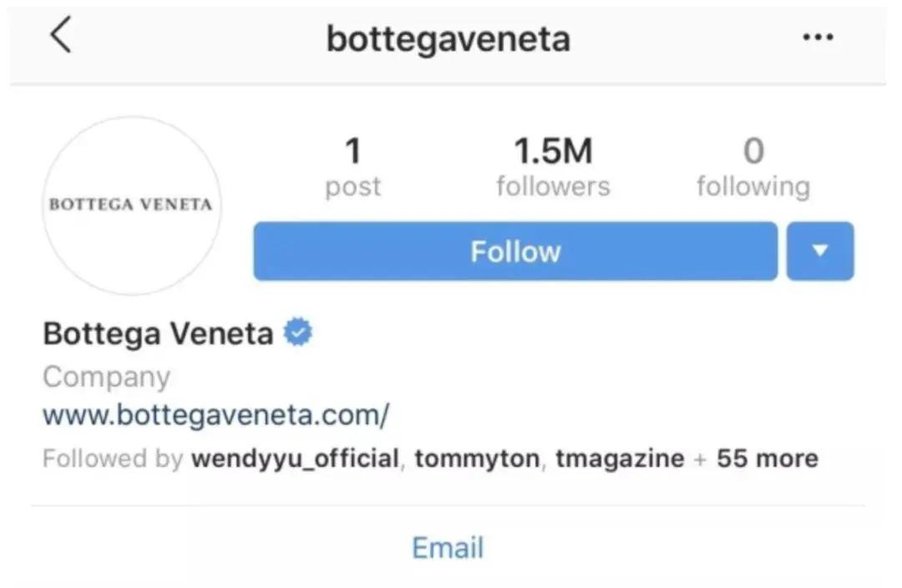
Task: Tap the Email contact button
Action: pyautogui.click(x=448, y=548)
